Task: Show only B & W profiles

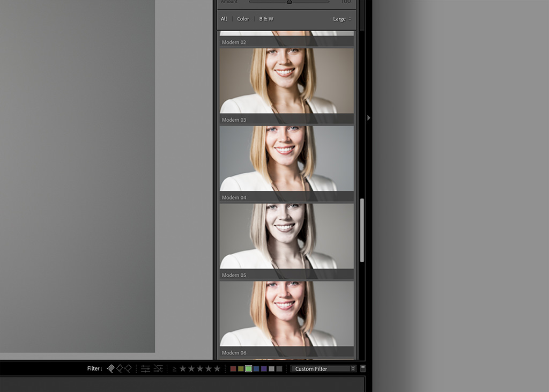Action: point(266,19)
